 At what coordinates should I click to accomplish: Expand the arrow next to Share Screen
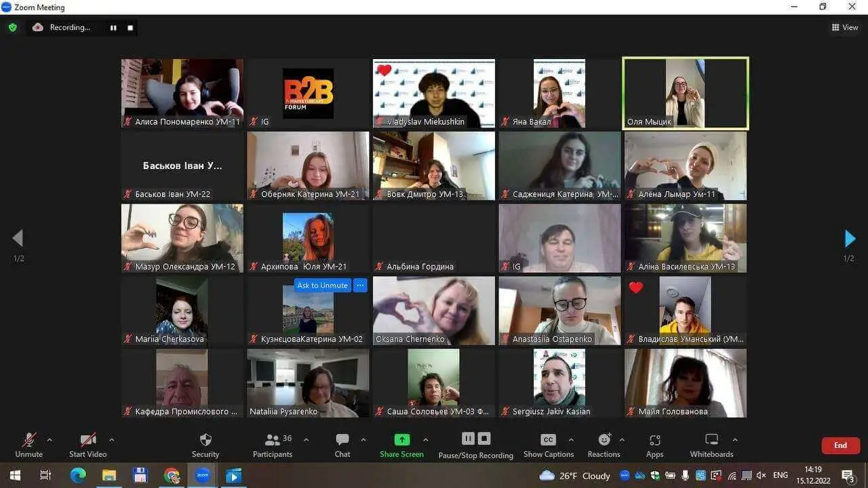pos(426,440)
